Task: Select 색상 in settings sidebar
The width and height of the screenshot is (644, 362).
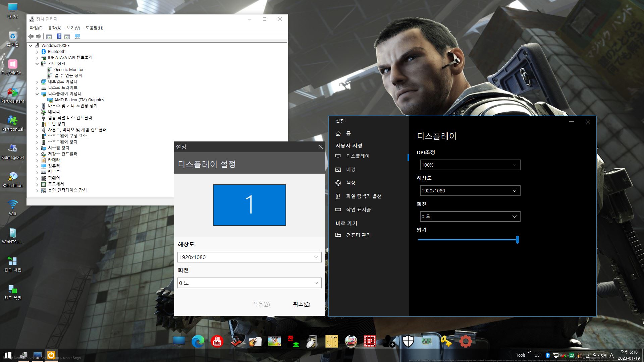Action: [369, 183]
